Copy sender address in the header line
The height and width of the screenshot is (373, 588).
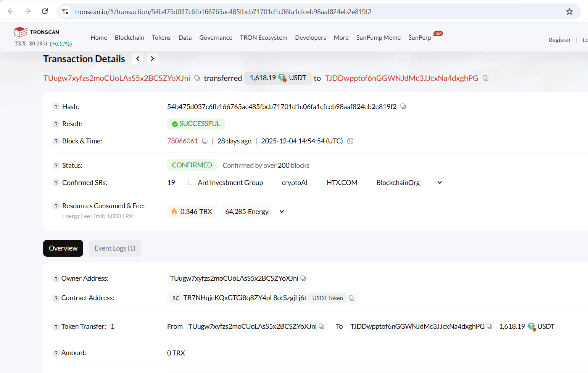click(x=197, y=78)
